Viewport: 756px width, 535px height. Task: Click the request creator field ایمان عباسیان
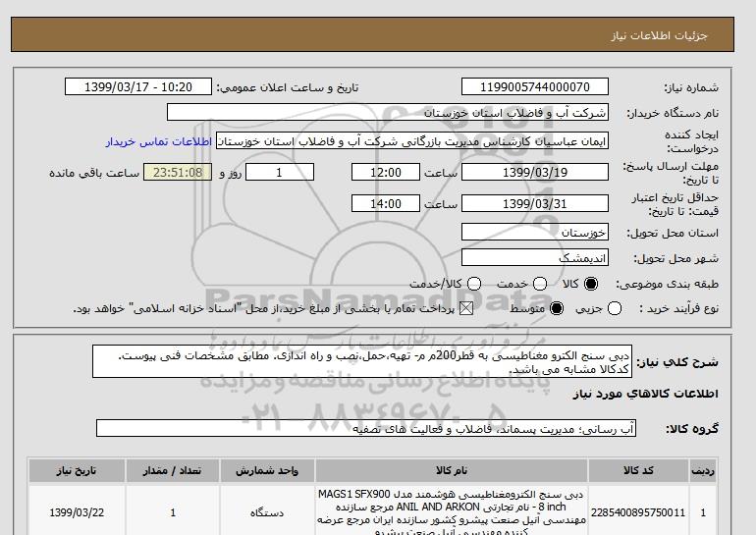[412, 141]
